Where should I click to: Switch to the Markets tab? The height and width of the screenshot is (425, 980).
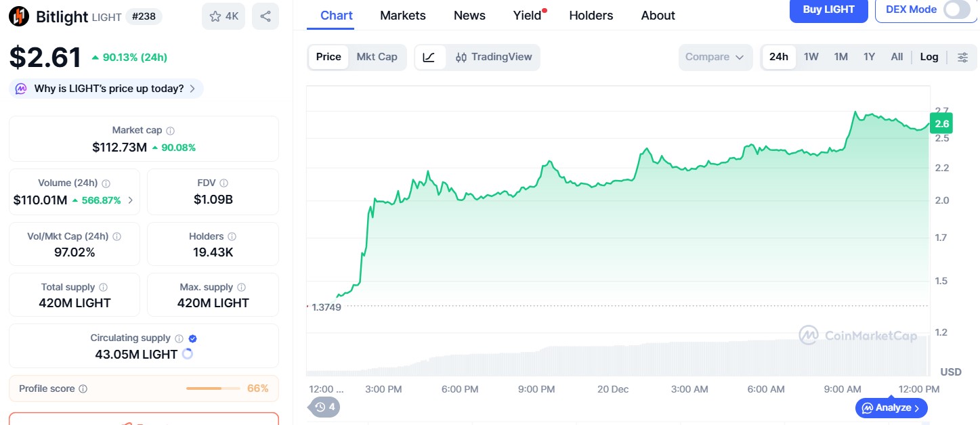click(402, 15)
